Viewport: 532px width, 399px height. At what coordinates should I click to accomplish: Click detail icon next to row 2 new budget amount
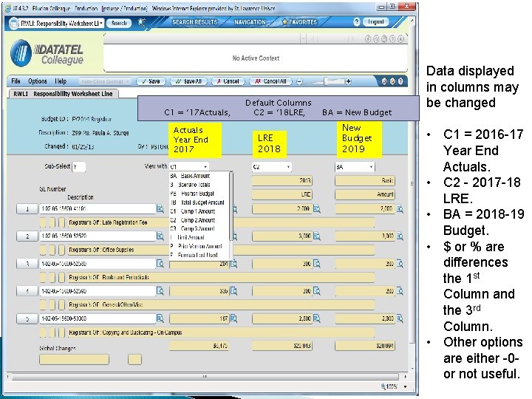coord(400,236)
